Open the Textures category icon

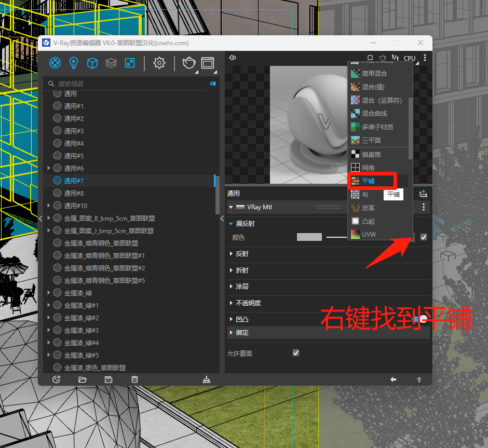[130, 63]
